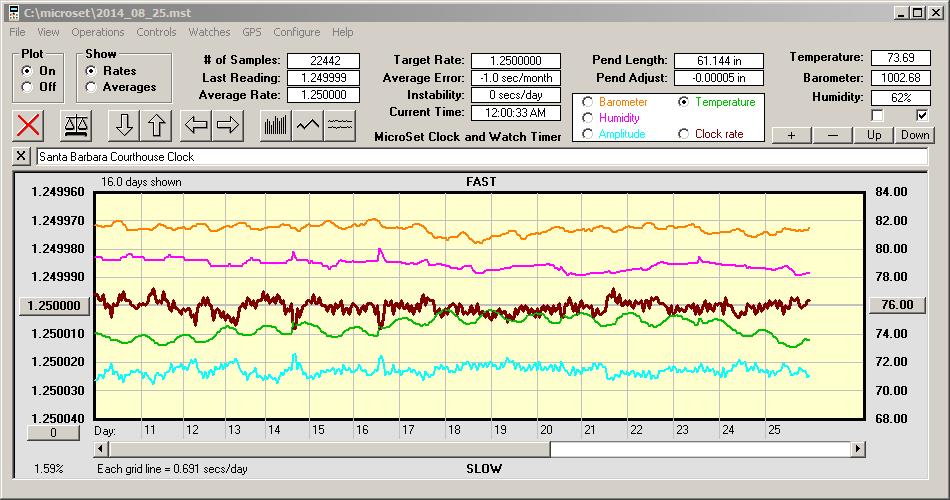This screenshot has width=950, height=500.
Task: Click the Up button
Action: (874, 135)
